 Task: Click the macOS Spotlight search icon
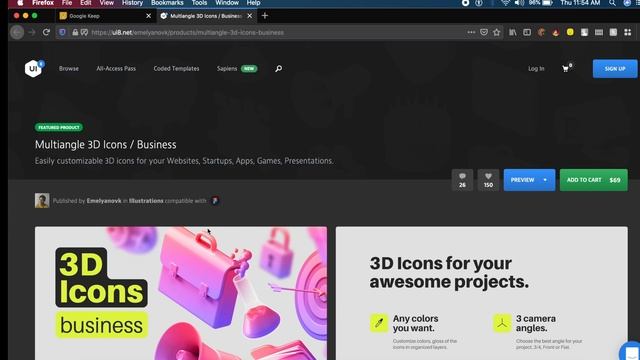pos(612,3)
